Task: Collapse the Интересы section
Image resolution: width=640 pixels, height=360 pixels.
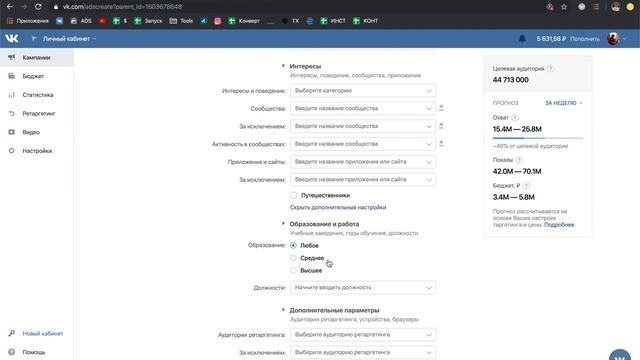Action: (283, 66)
